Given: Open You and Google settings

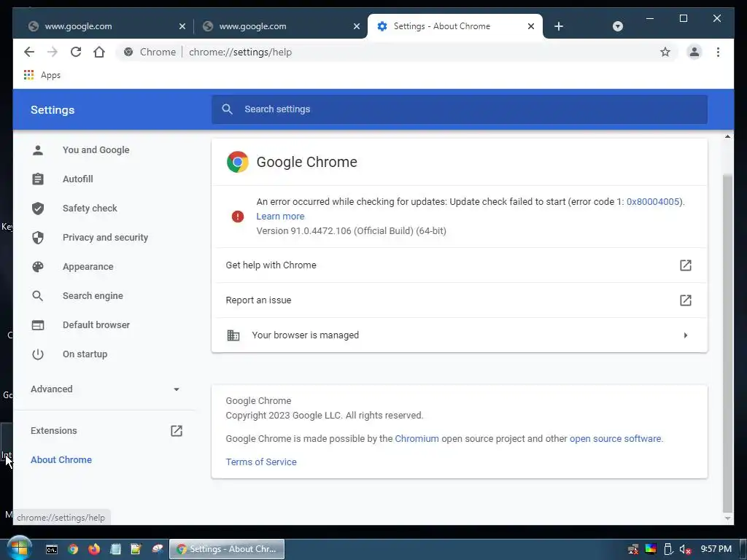Looking at the screenshot, I should (x=96, y=150).
